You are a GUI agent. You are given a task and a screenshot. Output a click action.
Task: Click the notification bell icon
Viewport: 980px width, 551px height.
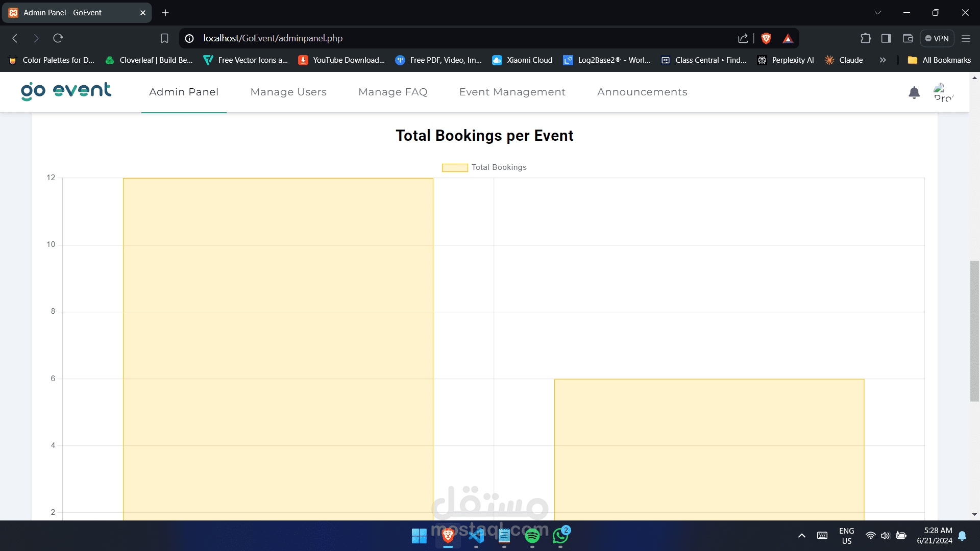914,92
